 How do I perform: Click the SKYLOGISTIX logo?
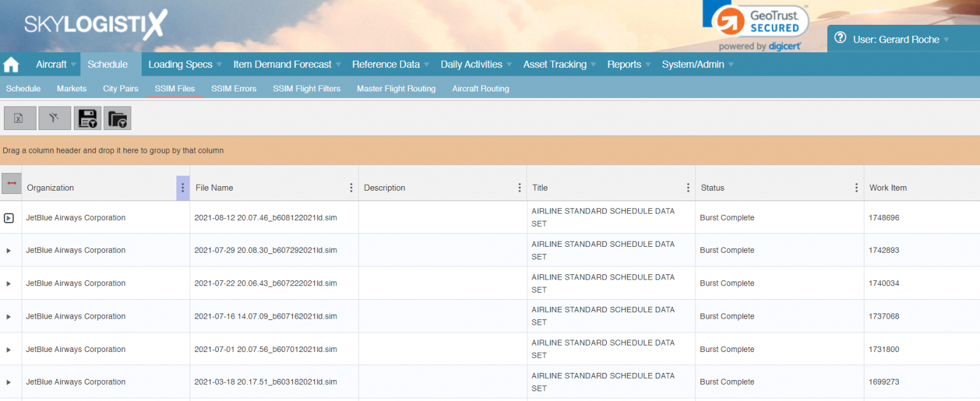point(95,25)
